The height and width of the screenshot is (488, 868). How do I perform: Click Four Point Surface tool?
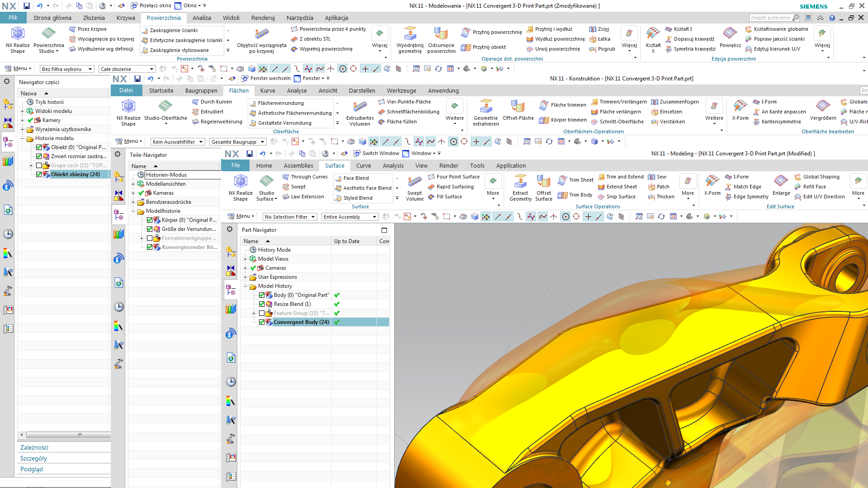click(x=453, y=177)
